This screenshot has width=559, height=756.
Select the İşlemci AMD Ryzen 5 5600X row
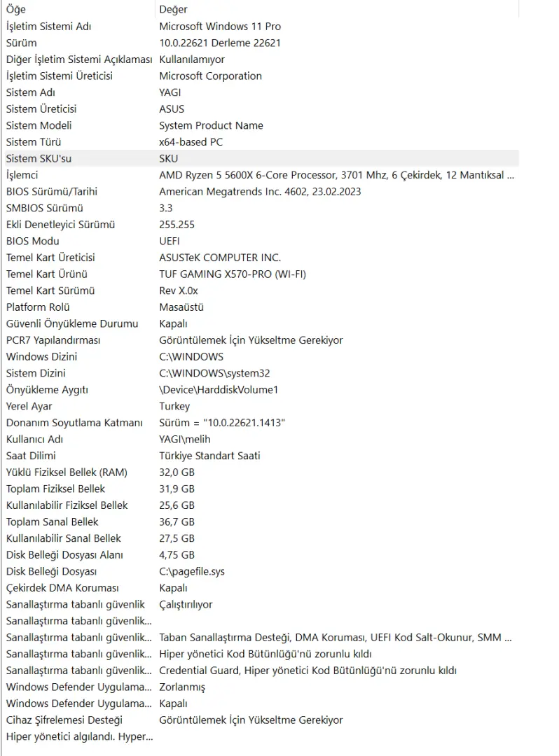(x=261, y=175)
